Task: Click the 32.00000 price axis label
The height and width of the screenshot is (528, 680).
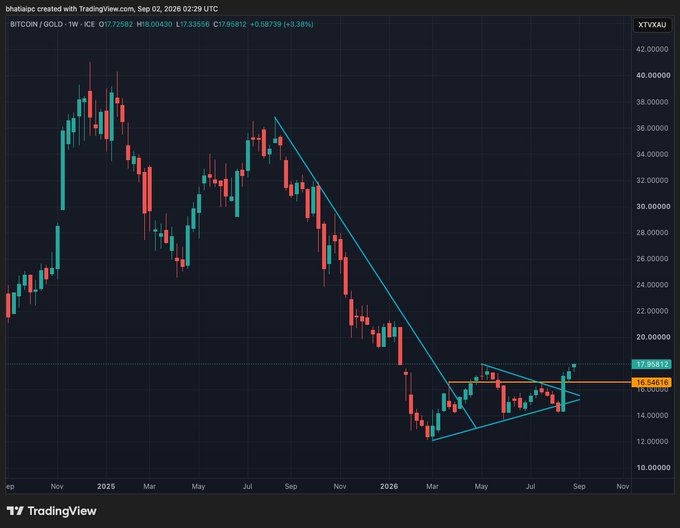Action: (x=652, y=180)
